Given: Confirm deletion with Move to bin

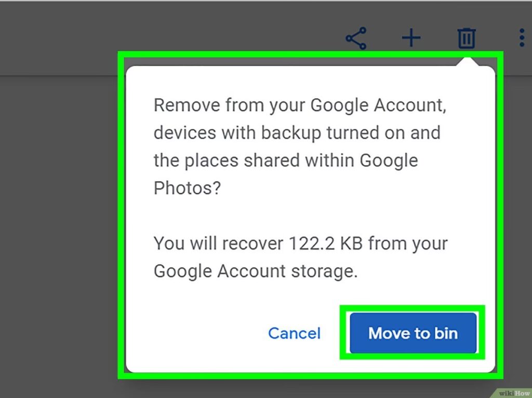Looking at the screenshot, I should coord(413,333).
